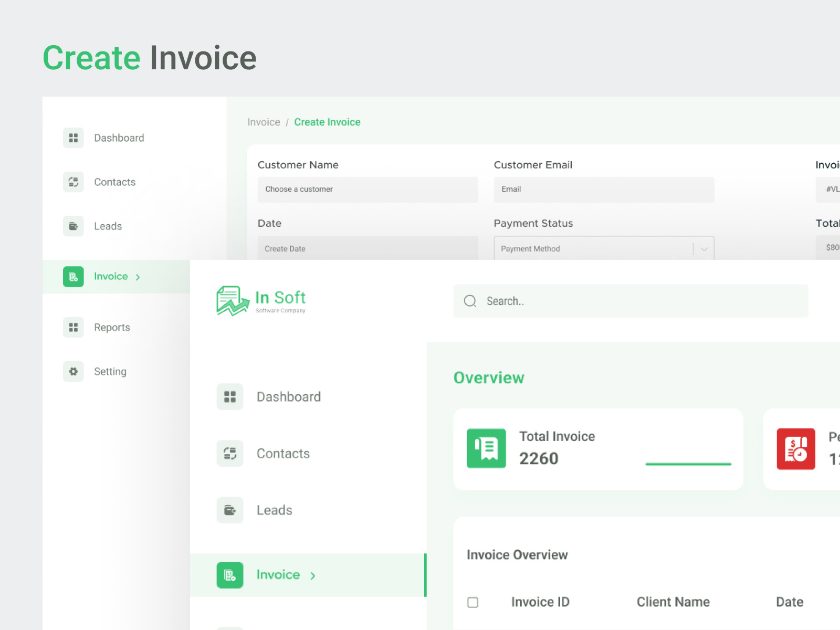Select Leads label in the front sidebar

[x=275, y=510]
